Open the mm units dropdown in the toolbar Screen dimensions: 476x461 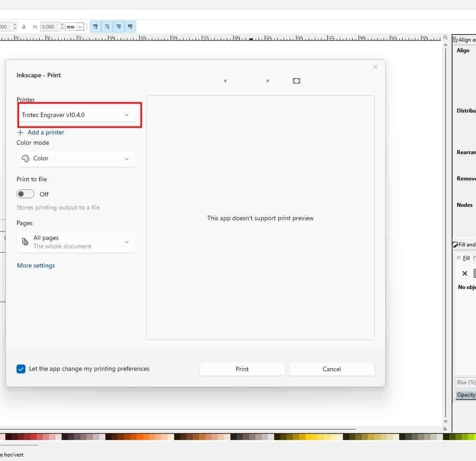[75, 27]
